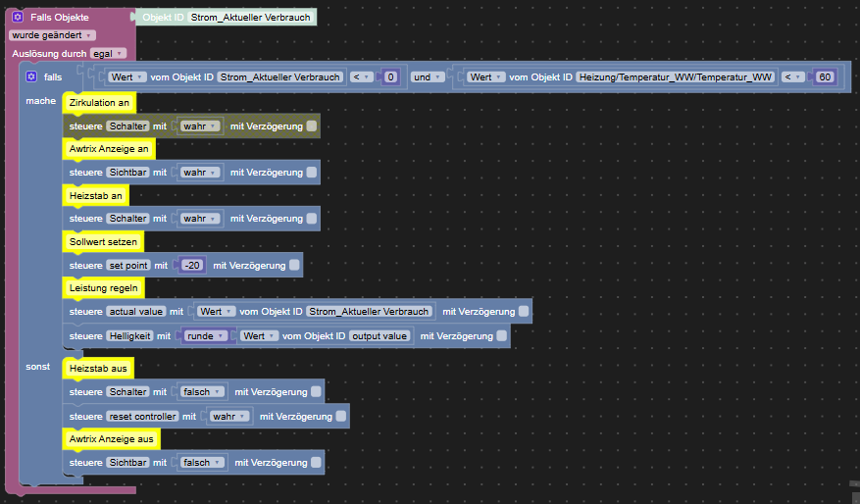Screen dimensions: 860x504
Task: Toggle delay checkbox on Helligkeit row
Action: coord(502,335)
